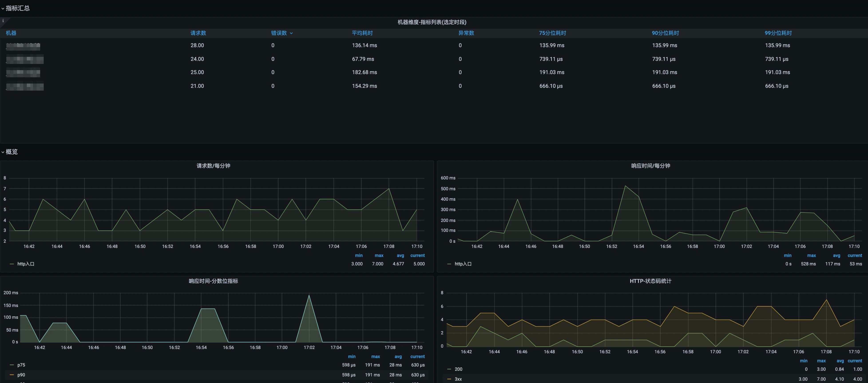The height and width of the screenshot is (383, 868).
Task: Click the panel info 'i' icon
Action: 3,21
